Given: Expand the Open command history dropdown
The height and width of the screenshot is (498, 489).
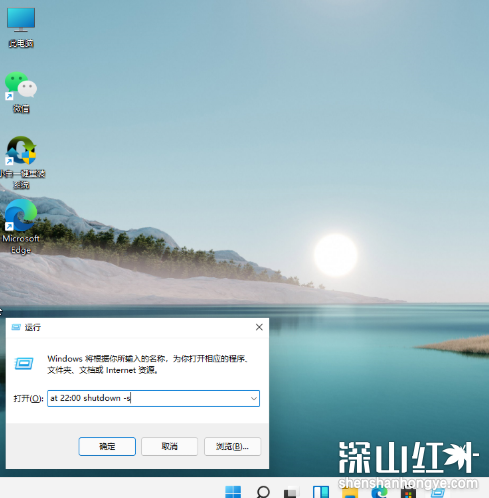Looking at the screenshot, I should point(254,398).
